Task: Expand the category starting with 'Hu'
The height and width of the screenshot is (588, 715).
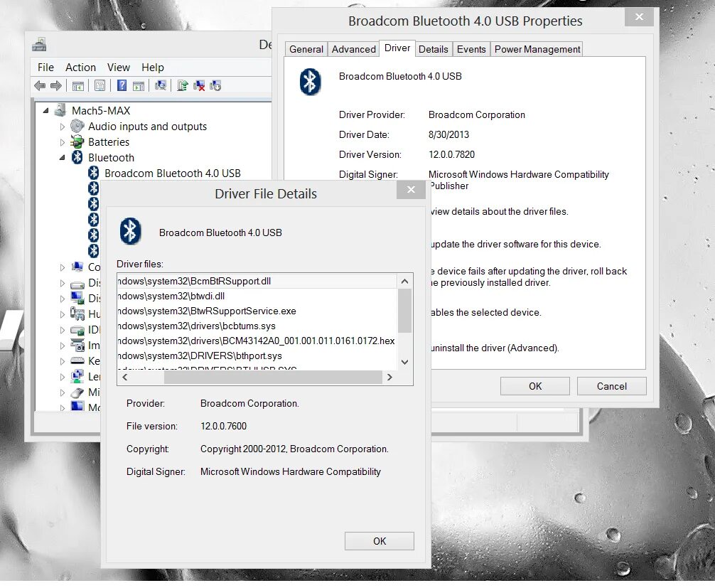Action: pos(62,314)
